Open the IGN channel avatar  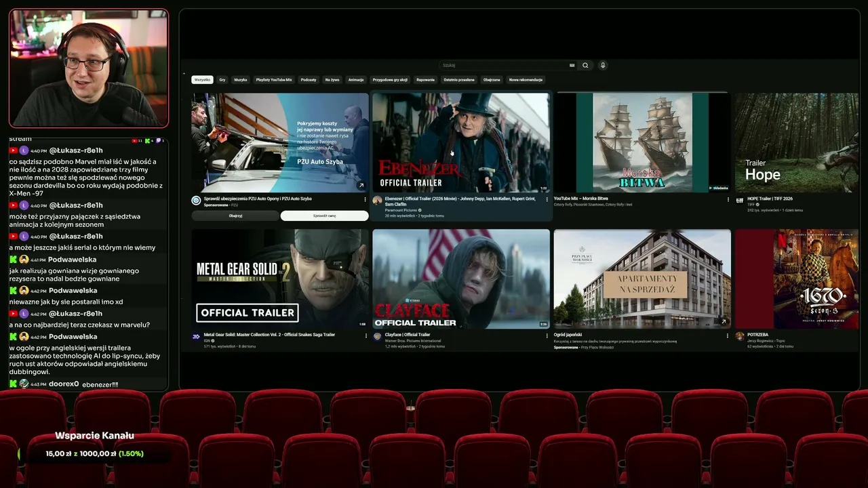tap(196, 336)
